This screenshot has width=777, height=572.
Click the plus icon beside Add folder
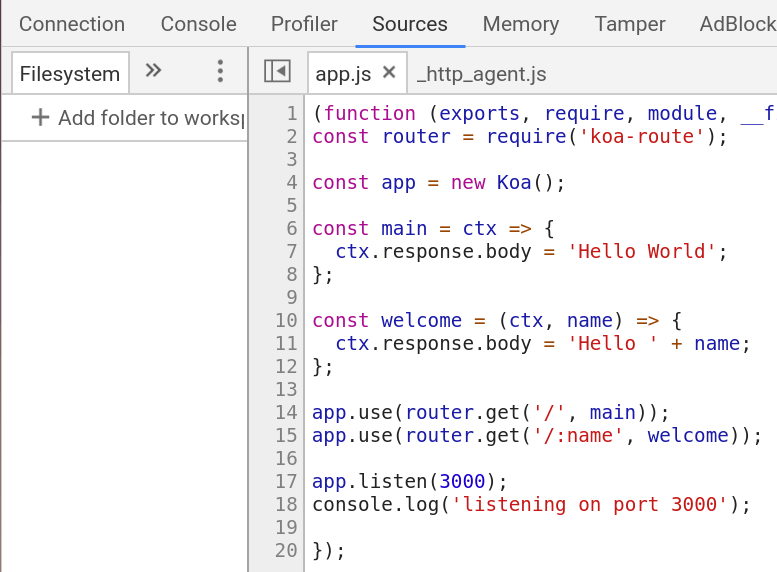click(40, 117)
